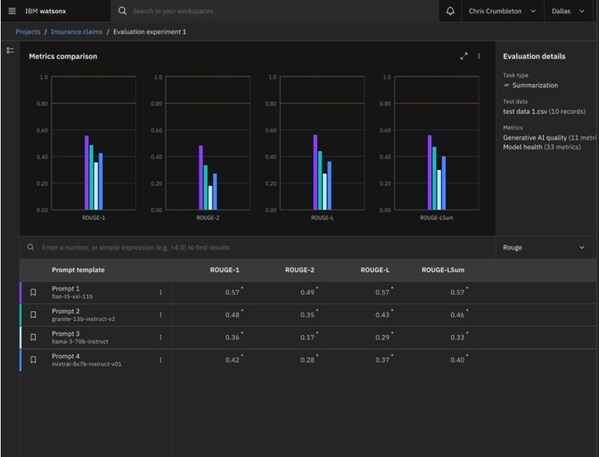Screen dimensions: 599x457
Task: Click Prompt 4 ROUGE-L value 0.37
Action: 382,360
